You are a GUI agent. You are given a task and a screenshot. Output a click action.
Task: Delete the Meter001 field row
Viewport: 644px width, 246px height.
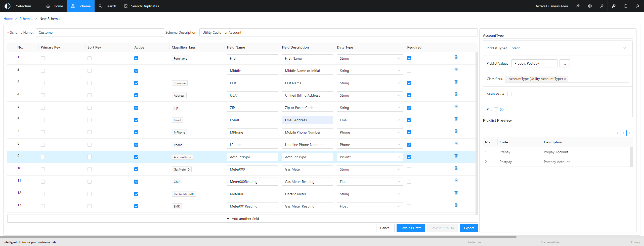[456, 193]
